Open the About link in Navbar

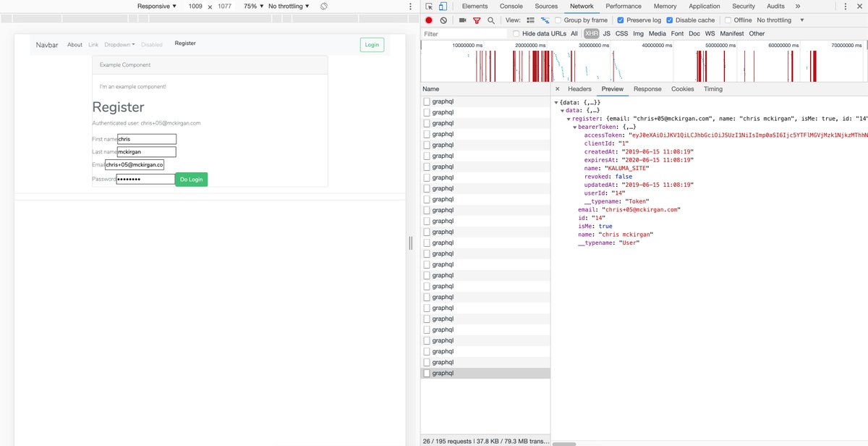coord(75,44)
